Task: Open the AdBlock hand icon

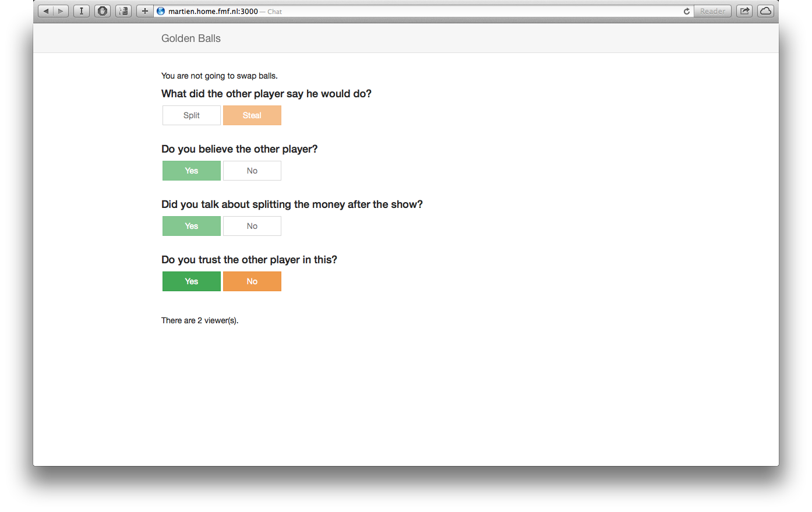Action: click(x=103, y=11)
